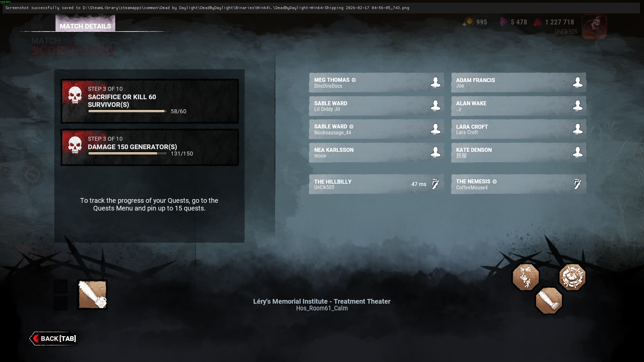644x362 pixels.
Task: Click Meg Thomas's player profile icon
Action: coord(435,82)
